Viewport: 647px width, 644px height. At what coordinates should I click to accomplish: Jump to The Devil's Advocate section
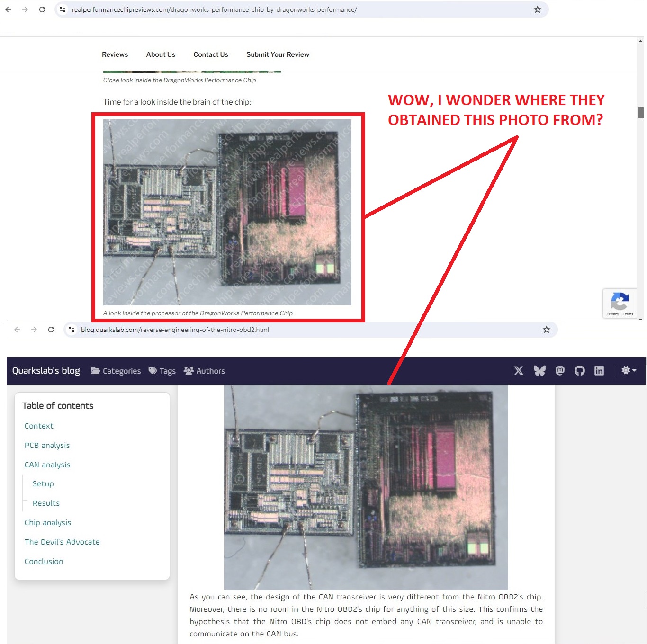tap(62, 542)
